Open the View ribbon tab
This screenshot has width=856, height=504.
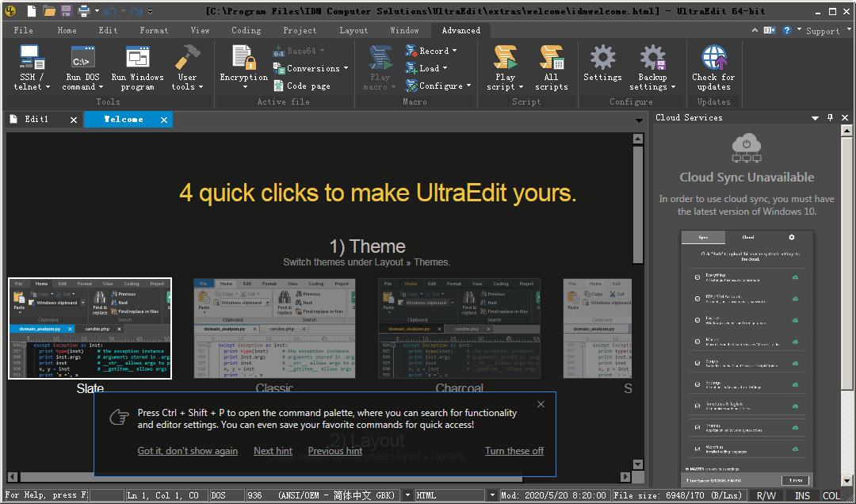201,31
